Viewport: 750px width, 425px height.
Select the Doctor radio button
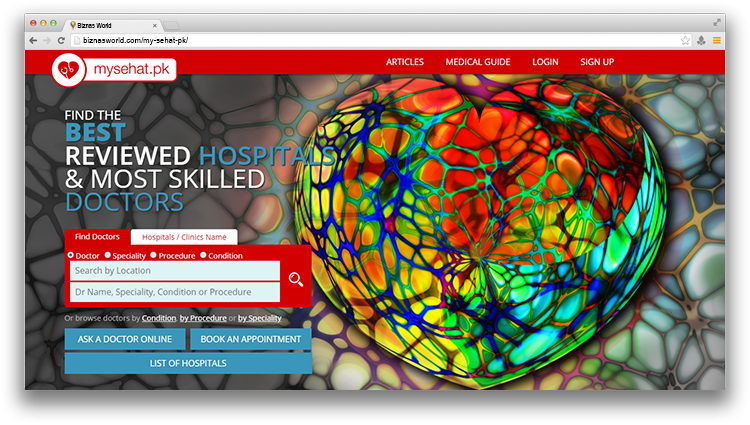[70, 255]
